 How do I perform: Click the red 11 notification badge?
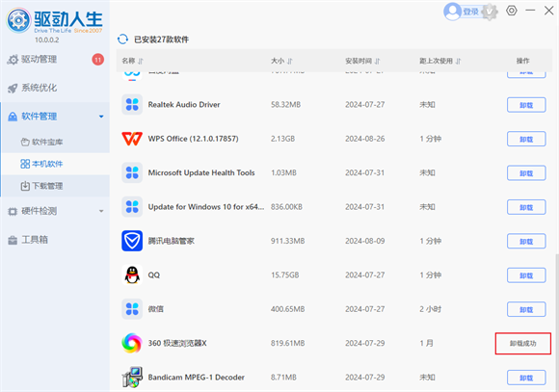pyautogui.click(x=98, y=60)
